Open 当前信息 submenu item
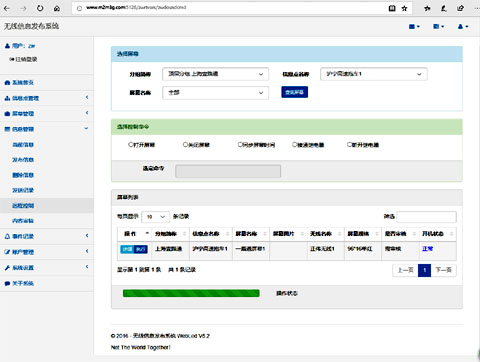This screenshot has height=362, width=480. pos(23,145)
